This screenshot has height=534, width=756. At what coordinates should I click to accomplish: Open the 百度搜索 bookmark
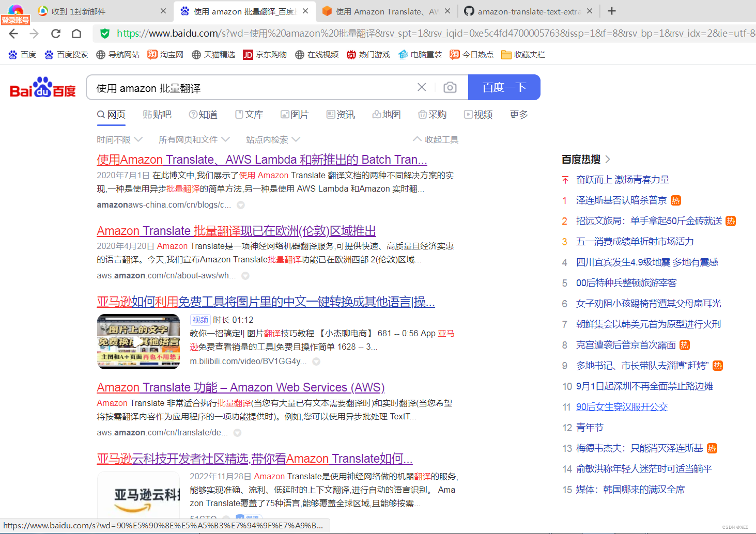pyautogui.click(x=66, y=54)
